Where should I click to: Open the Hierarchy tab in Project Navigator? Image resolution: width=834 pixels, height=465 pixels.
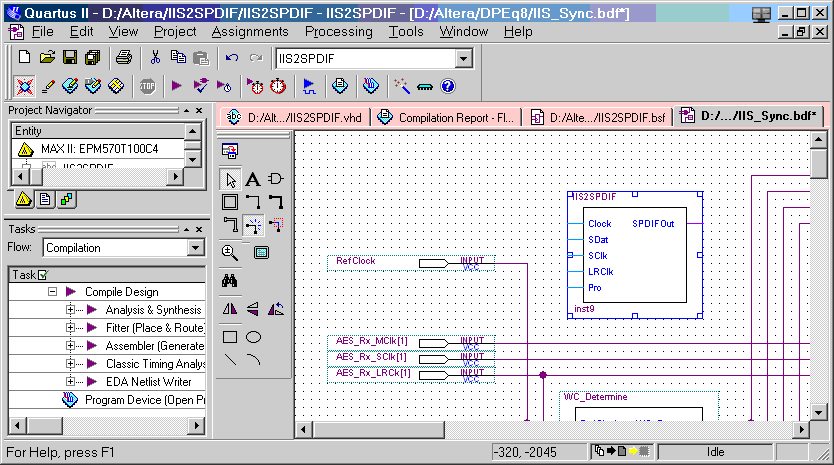23,200
